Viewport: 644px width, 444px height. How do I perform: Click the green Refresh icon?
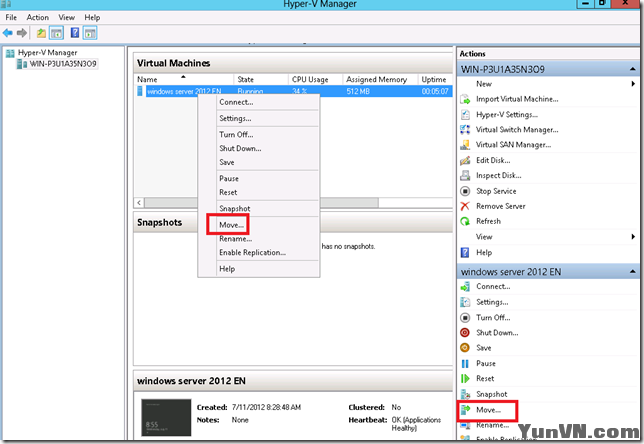tap(465, 221)
